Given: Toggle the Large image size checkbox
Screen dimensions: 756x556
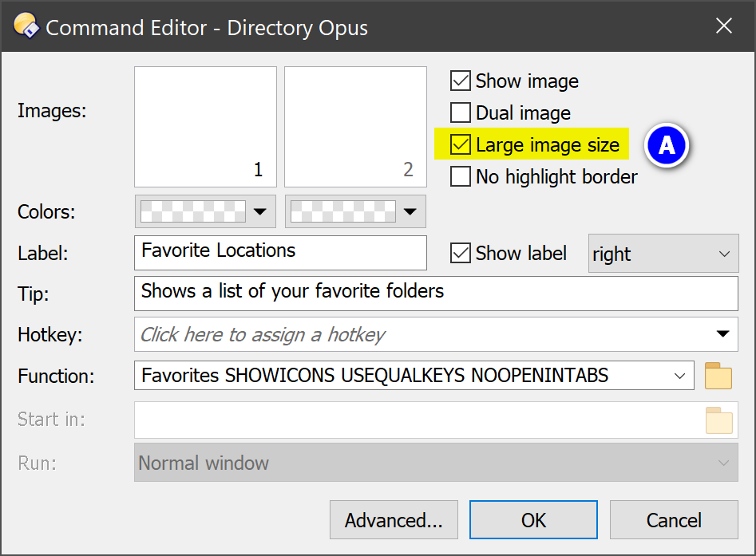Looking at the screenshot, I should tap(461, 144).
